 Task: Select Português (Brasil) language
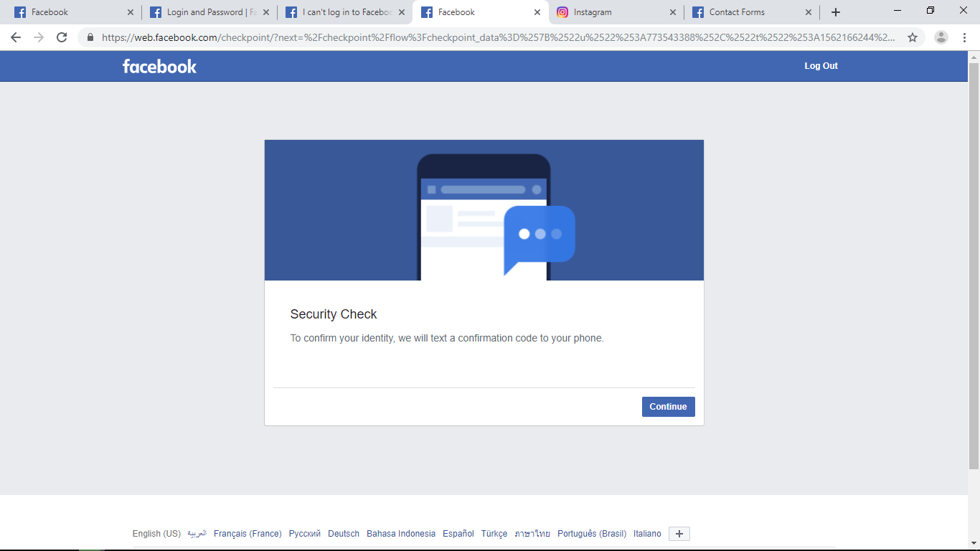592,534
